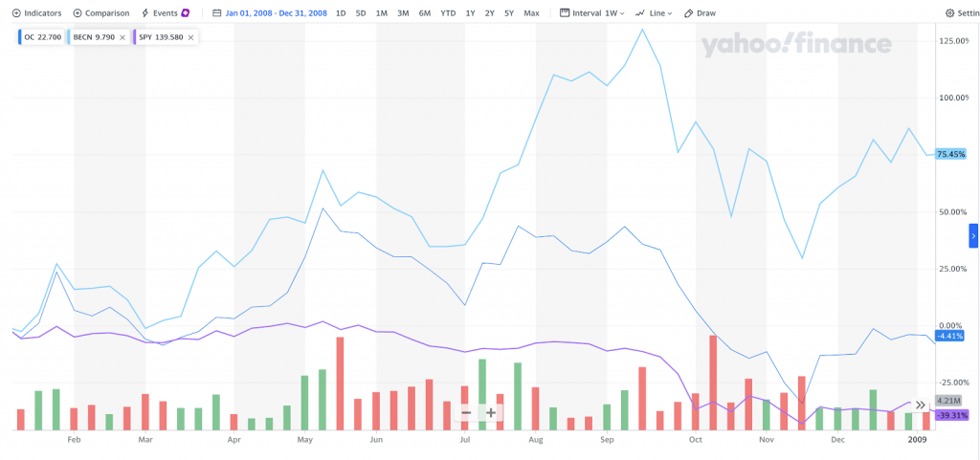Click the purple badge next to Events
Viewport: 980px width, 460px height.
(185, 13)
